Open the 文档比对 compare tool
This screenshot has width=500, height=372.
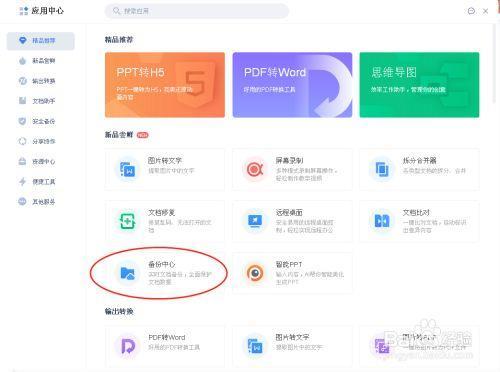[419, 221]
